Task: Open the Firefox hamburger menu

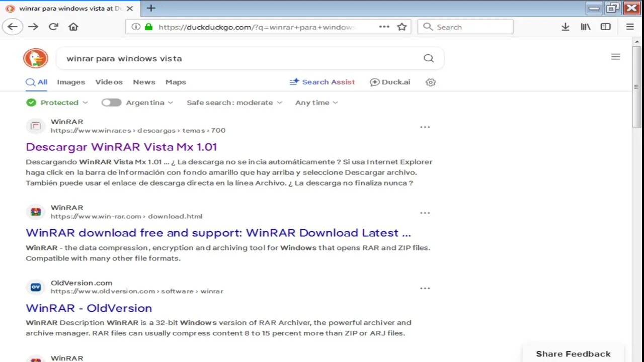Action: tap(630, 27)
